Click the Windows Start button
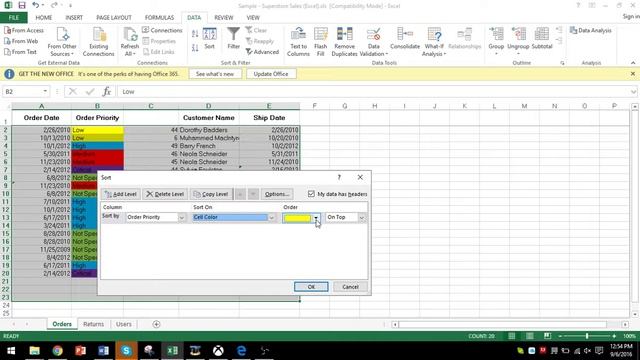 click(11, 351)
